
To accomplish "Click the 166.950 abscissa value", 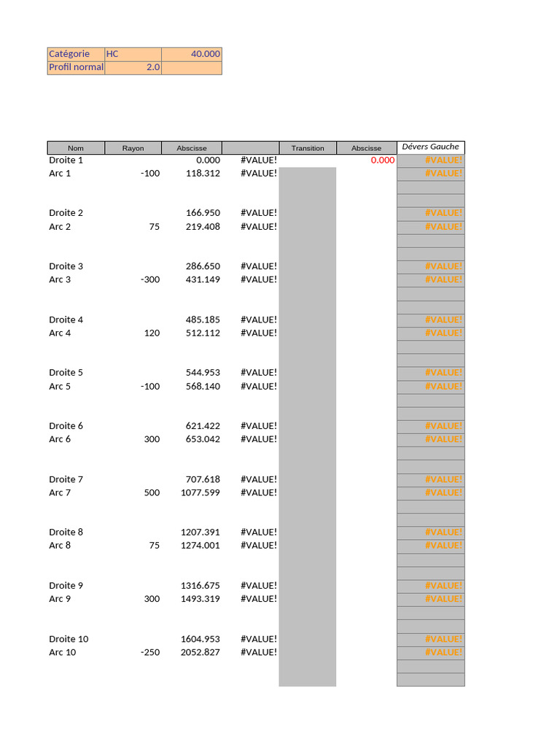I will tap(203, 213).
